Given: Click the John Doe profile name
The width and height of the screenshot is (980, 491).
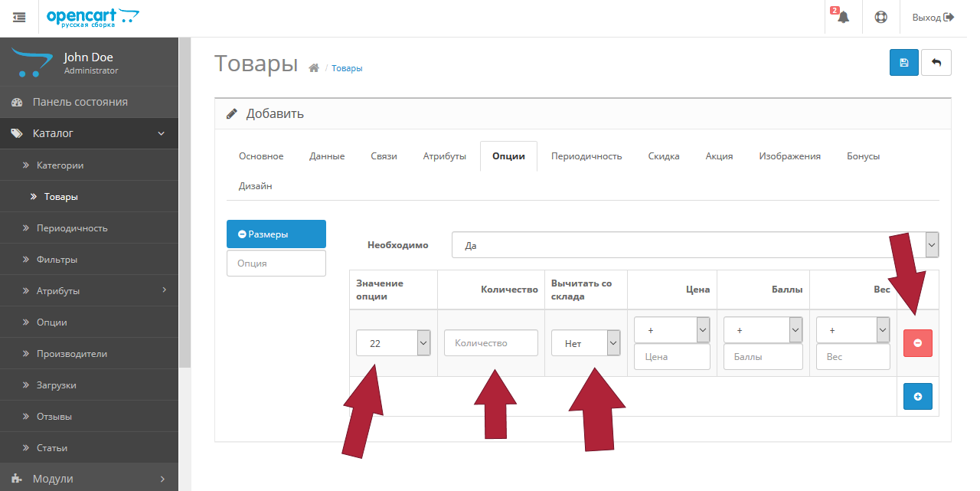Looking at the screenshot, I should pyautogui.click(x=88, y=57).
